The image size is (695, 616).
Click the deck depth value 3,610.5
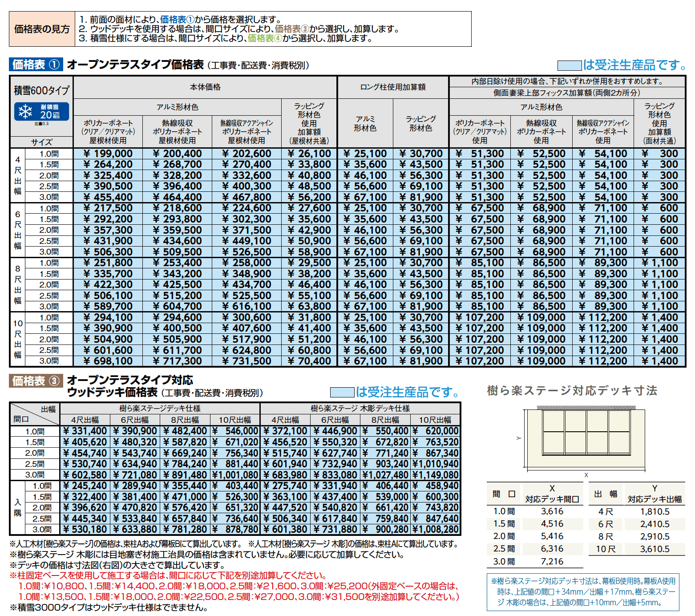(x=655, y=549)
